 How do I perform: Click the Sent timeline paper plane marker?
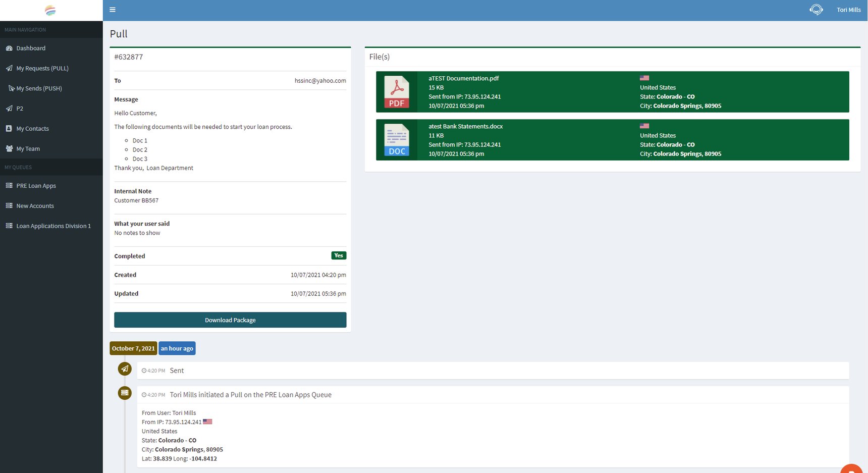coord(125,369)
